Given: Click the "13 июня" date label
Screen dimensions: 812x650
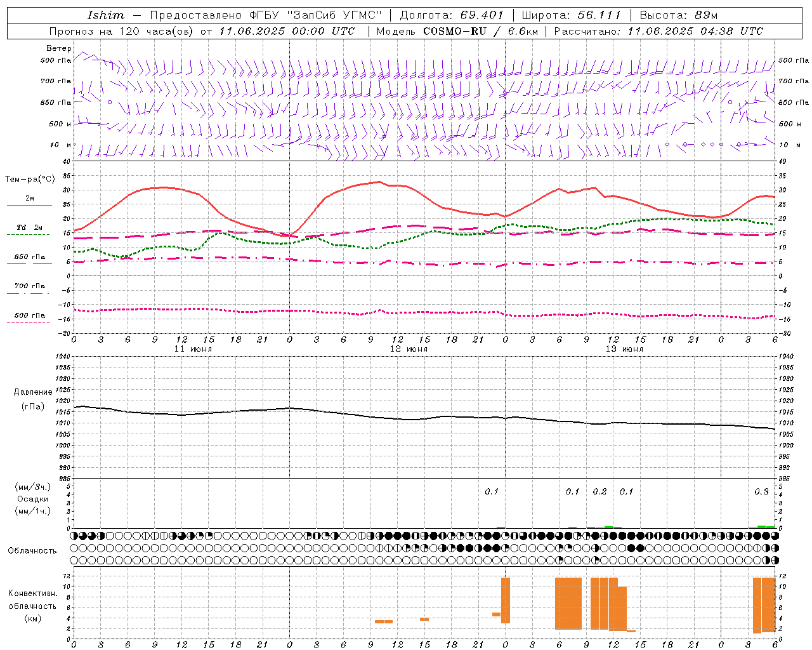Looking at the screenshot, I should (x=624, y=349).
